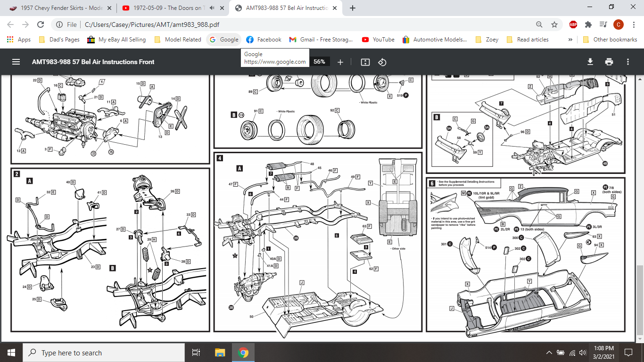Open the Automotive Models bookmark
Image resolution: width=644 pixels, height=362 pixels.
[435, 40]
